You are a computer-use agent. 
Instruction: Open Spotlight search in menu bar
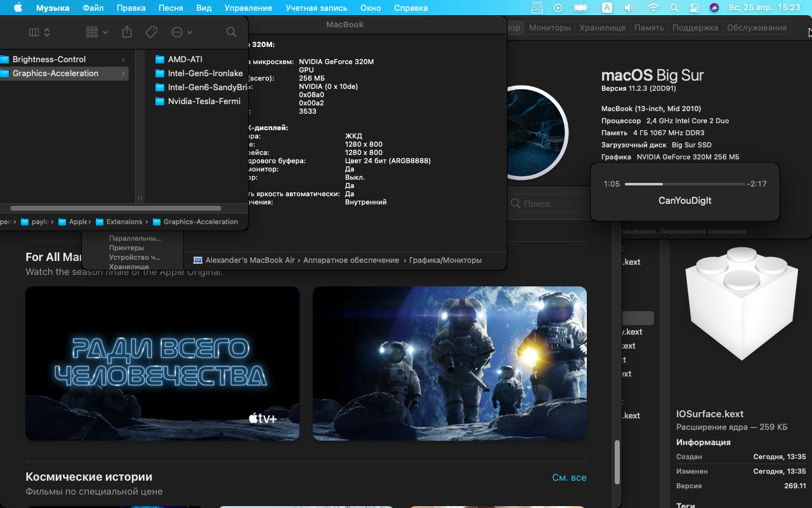click(x=675, y=8)
